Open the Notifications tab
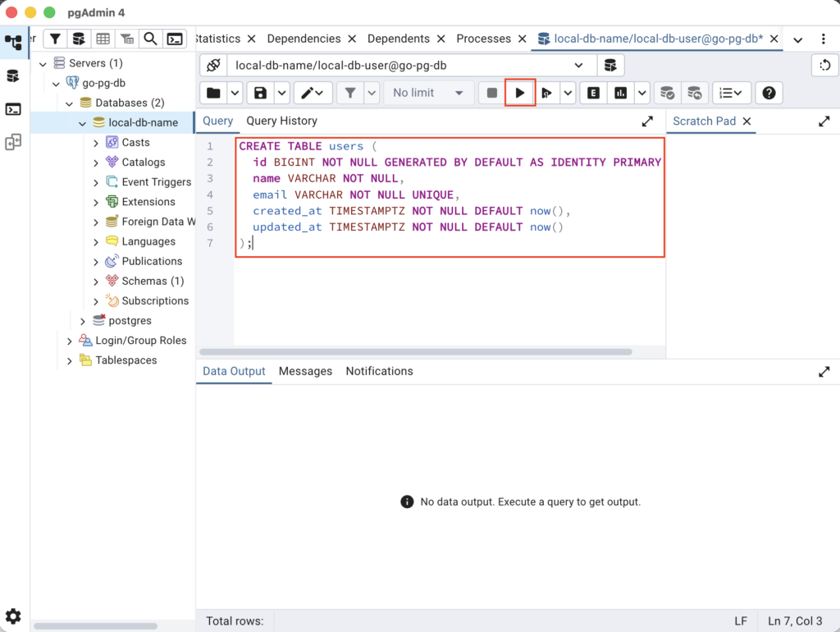Viewport: 840px width, 632px height. 379,371
